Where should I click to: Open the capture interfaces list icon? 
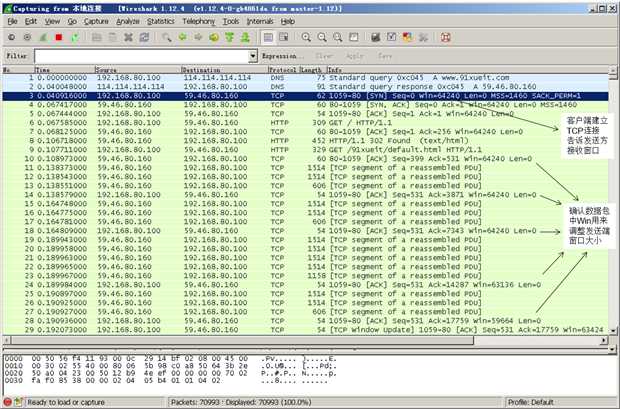(x=11, y=38)
